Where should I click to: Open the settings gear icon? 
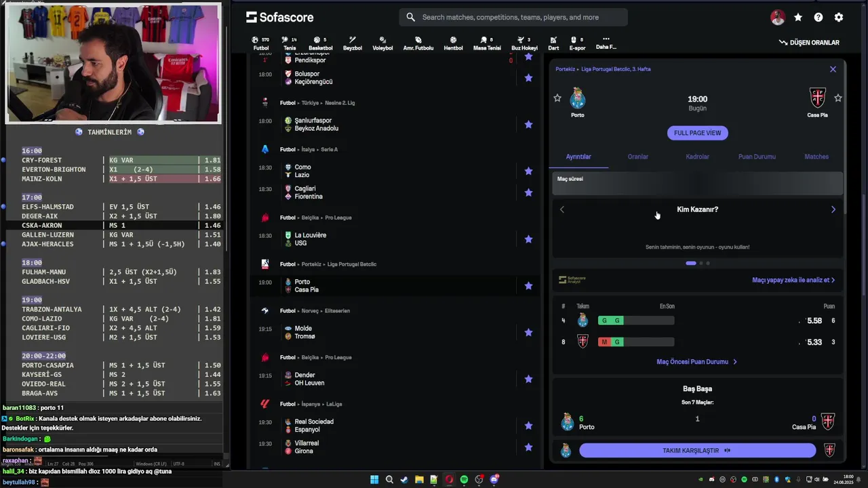pyautogui.click(x=839, y=18)
